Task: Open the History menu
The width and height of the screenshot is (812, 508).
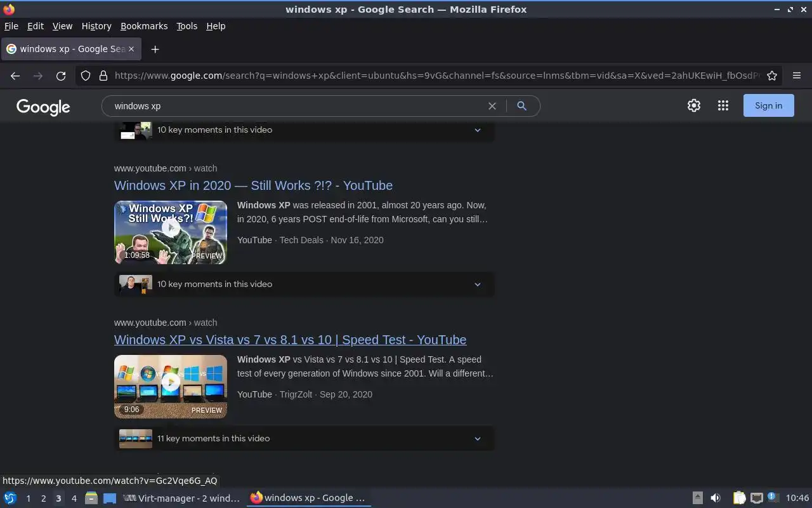Action: point(96,26)
